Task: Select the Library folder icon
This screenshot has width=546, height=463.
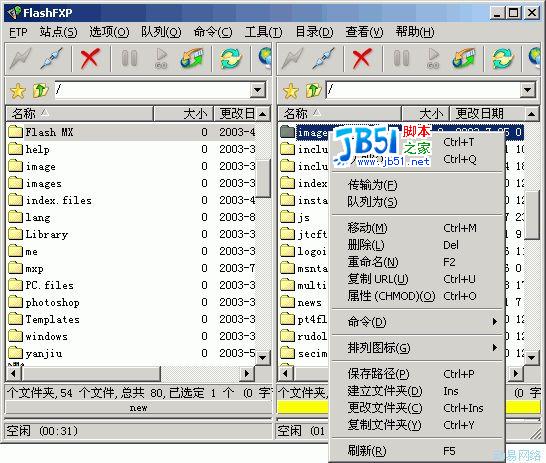Action: point(15,234)
